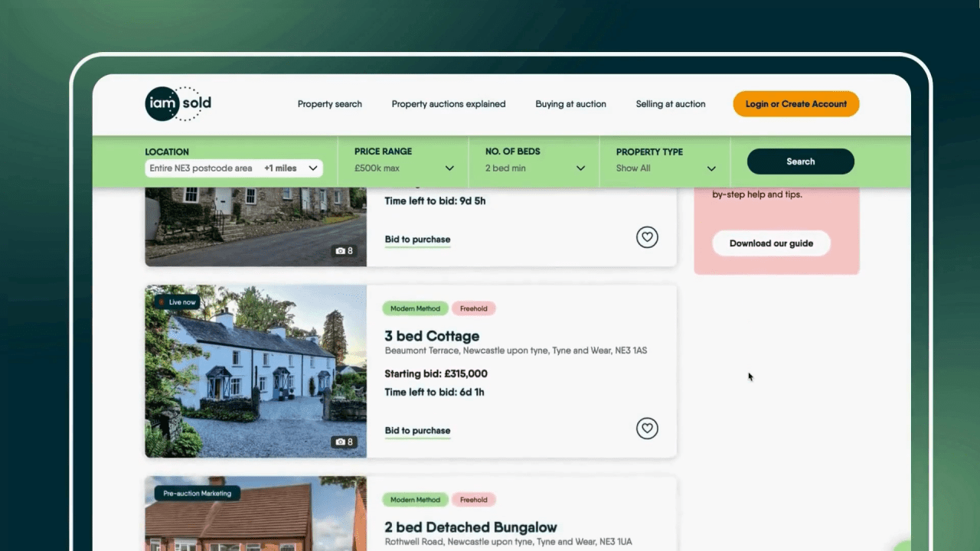Image resolution: width=980 pixels, height=551 pixels.
Task: Toggle heart icon on the top stone house listing
Action: [647, 237]
